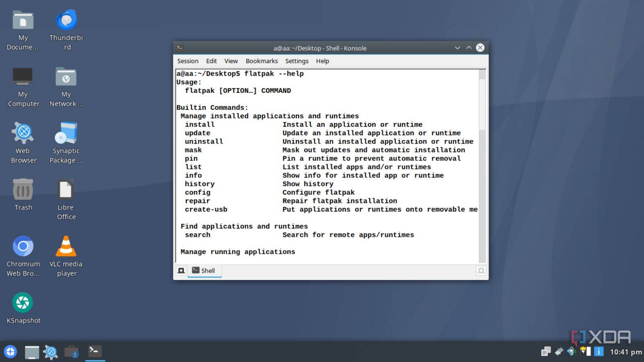Select the Shell tab

pyautogui.click(x=204, y=271)
